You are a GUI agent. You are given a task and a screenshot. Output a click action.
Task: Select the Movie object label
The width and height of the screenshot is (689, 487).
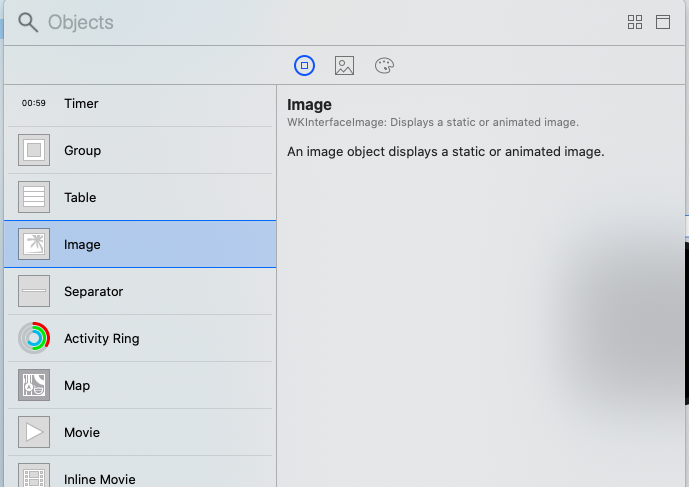(x=82, y=433)
